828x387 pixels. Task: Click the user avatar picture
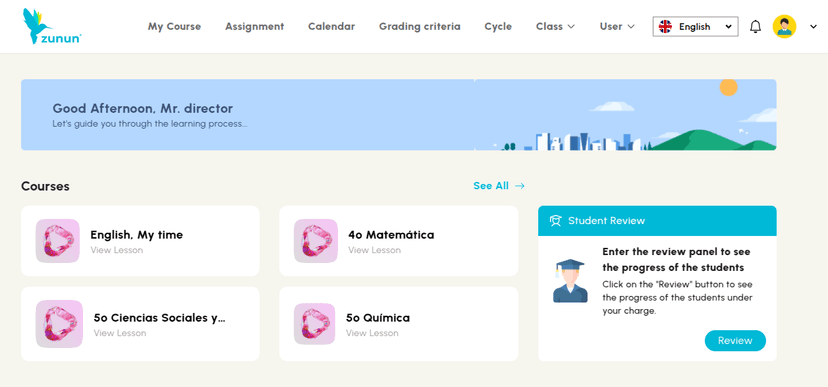click(x=784, y=26)
